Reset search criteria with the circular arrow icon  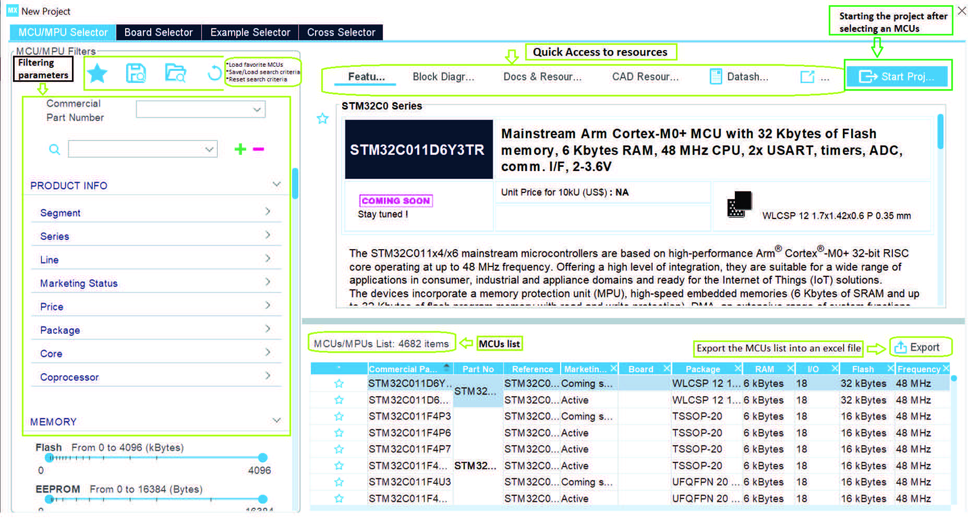click(214, 73)
